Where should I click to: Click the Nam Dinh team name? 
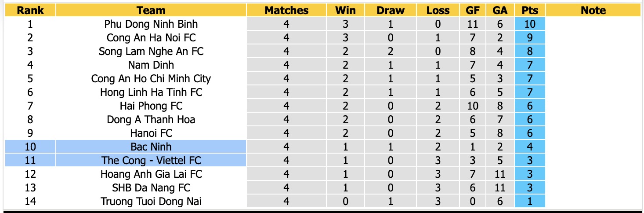click(151, 65)
